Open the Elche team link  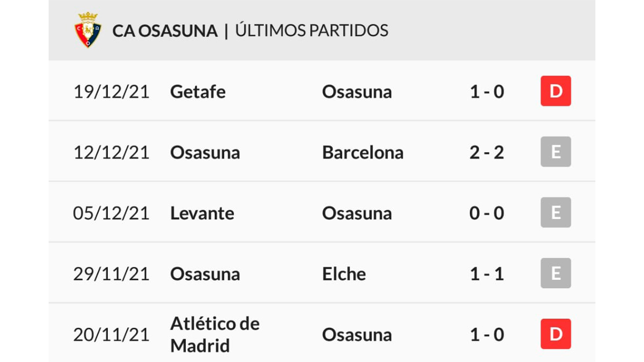pos(344,274)
